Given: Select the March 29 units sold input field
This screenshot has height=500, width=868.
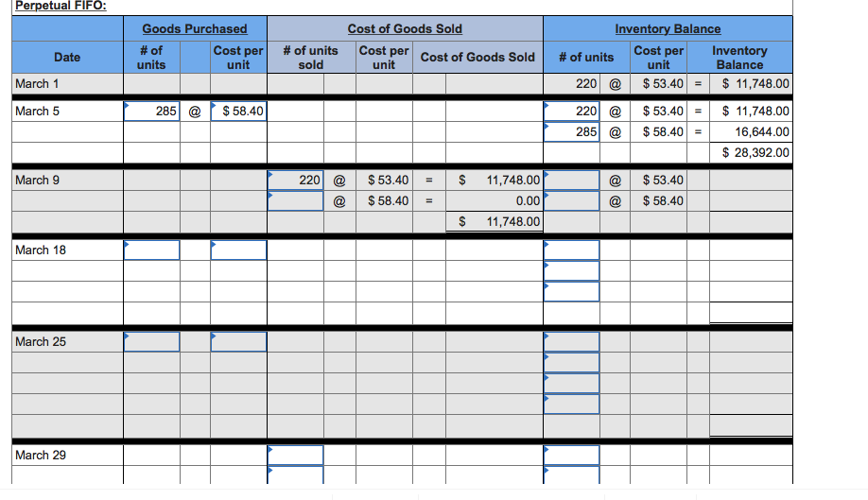Looking at the screenshot, I should 295,456.
